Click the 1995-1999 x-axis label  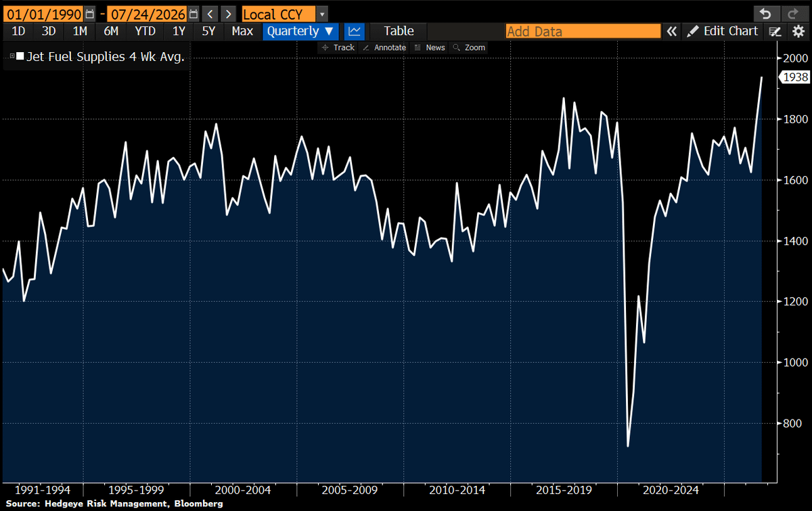pyautogui.click(x=137, y=489)
